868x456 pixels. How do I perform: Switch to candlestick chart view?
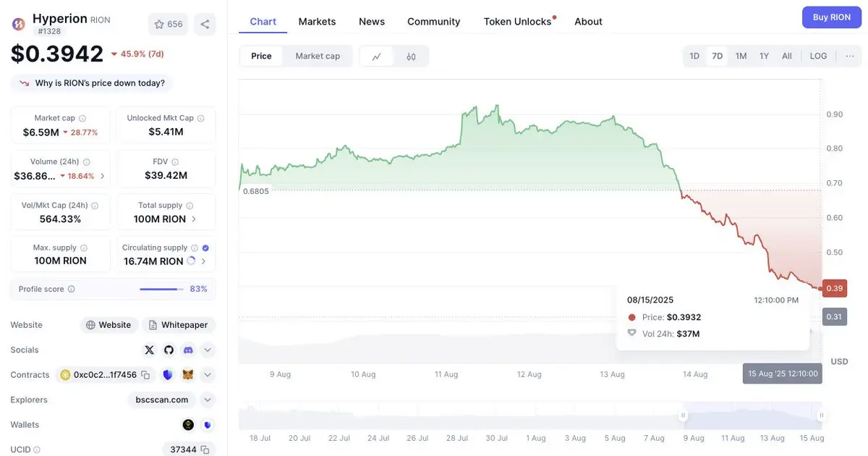(411, 56)
